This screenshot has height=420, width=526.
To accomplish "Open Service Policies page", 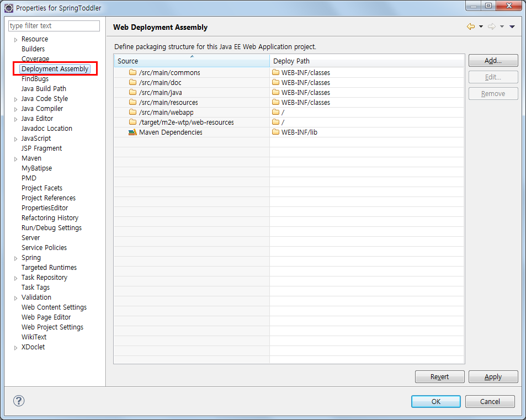I will point(44,248).
